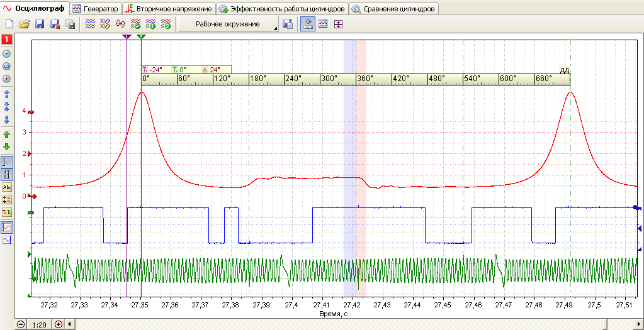Click the purple cursor 1 marker at top
The width and height of the screenshot is (644, 330).
pyautogui.click(x=127, y=37)
